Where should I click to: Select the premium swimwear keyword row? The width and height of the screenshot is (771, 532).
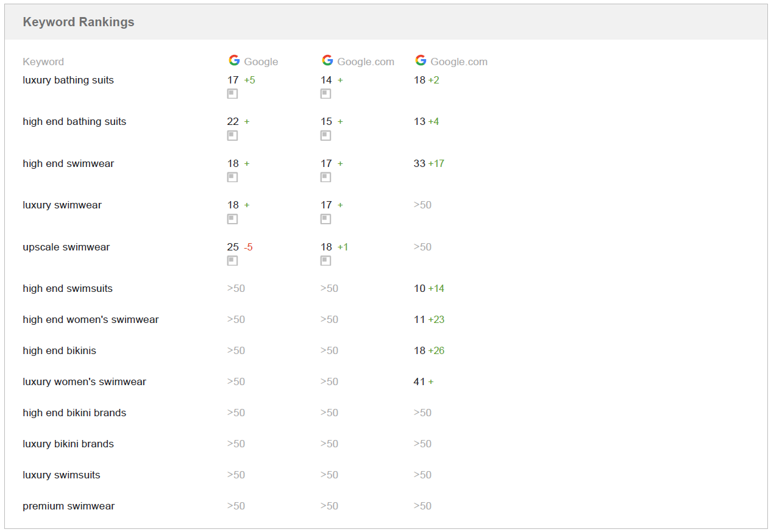385,506
